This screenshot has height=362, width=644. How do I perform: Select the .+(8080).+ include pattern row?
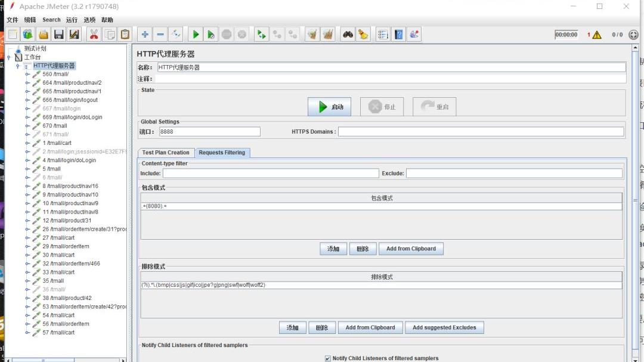pyautogui.click(x=382, y=206)
